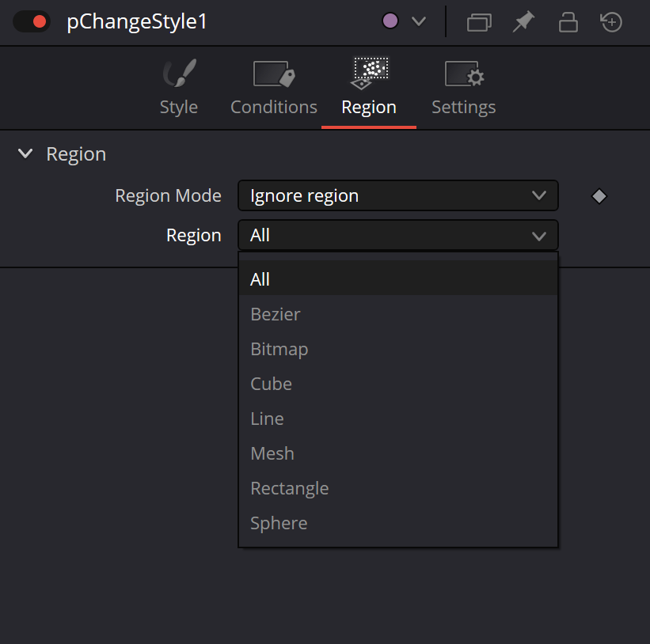Screen dimensions: 650x644
Task: Choose Mesh from the region list
Action: (x=398, y=453)
